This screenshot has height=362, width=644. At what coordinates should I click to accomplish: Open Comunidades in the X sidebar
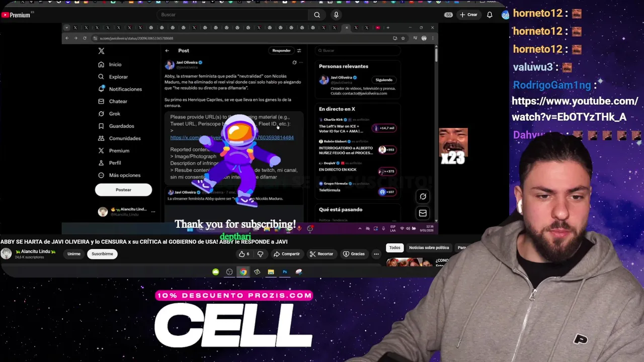coord(119,138)
